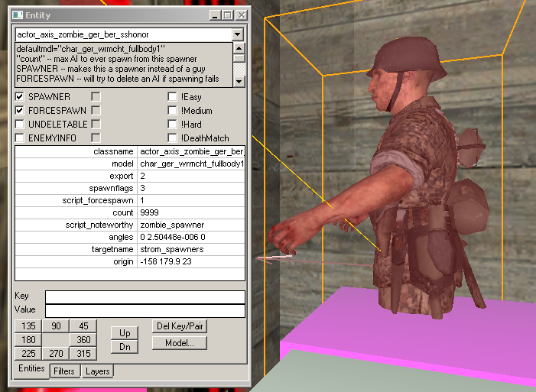Screen dimensions: 536x392
Task: Tick the unlabeled checkbox beside SPAWNER
Action: coord(96,97)
